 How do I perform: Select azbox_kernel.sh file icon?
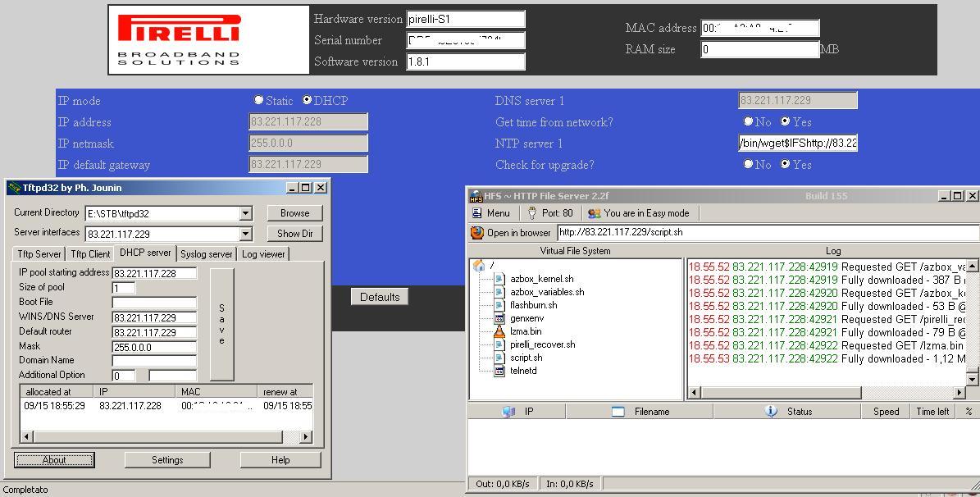tap(499, 279)
